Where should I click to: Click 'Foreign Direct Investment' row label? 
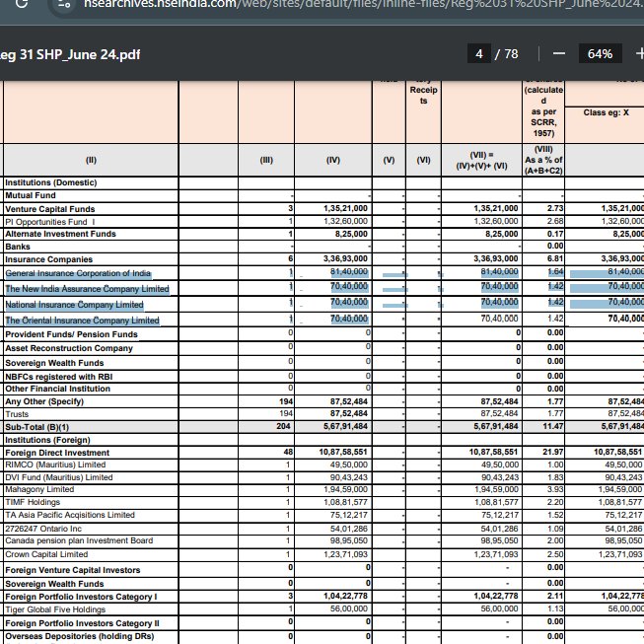pyautogui.click(x=57, y=453)
